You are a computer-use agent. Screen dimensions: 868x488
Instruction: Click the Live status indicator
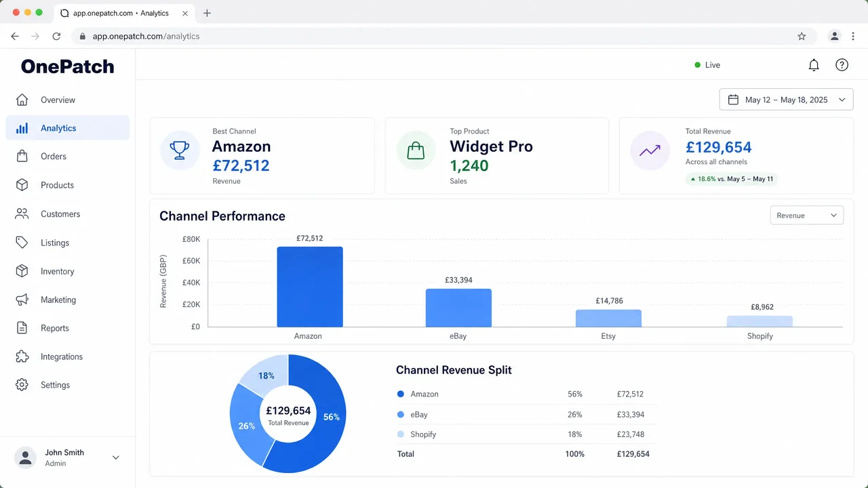(x=707, y=65)
